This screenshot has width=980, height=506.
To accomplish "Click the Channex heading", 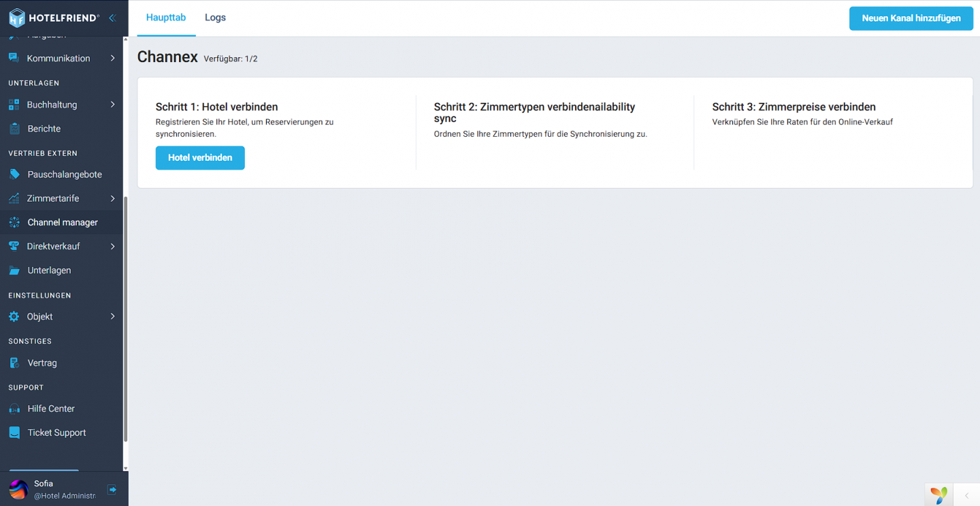I will [x=167, y=57].
